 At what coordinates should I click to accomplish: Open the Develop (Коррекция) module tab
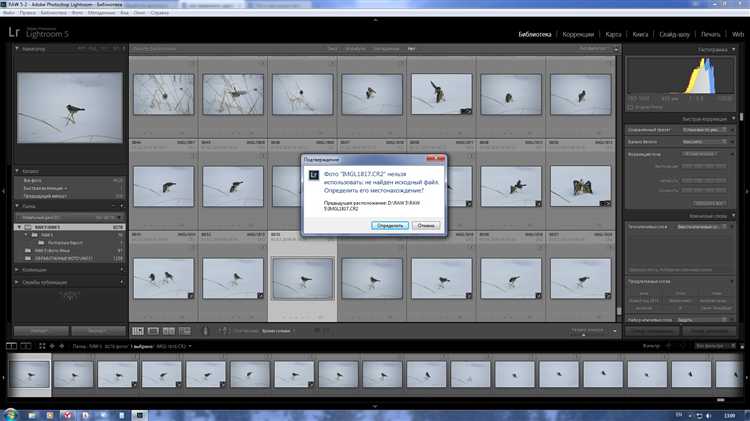pyautogui.click(x=578, y=34)
